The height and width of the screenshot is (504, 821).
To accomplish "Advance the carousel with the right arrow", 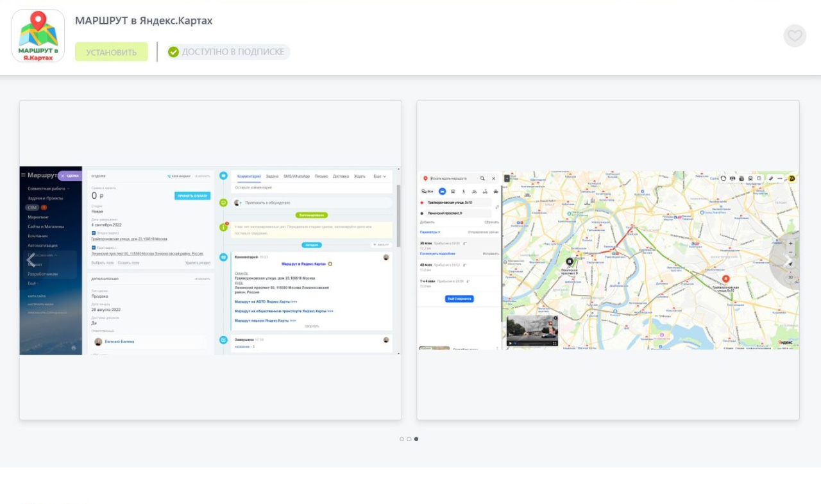I will (x=788, y=260).
